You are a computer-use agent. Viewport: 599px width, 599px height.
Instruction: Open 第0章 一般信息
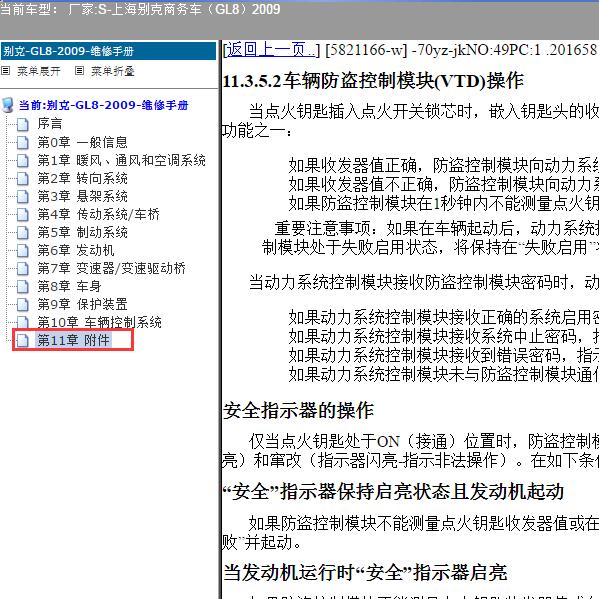tap(82, 142)
